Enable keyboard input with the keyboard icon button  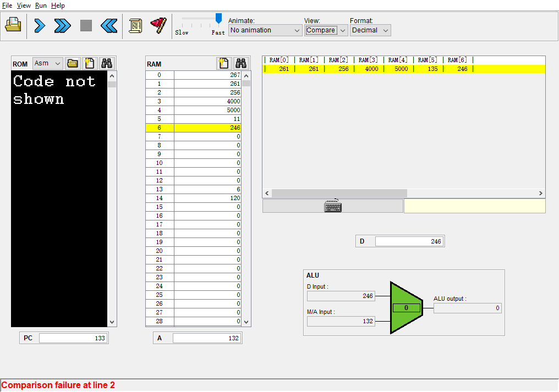click(x=333, y=206)
